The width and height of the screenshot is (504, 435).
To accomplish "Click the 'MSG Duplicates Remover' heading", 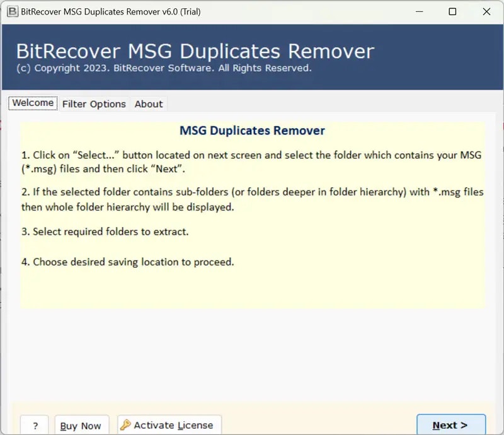I will 252,130.
